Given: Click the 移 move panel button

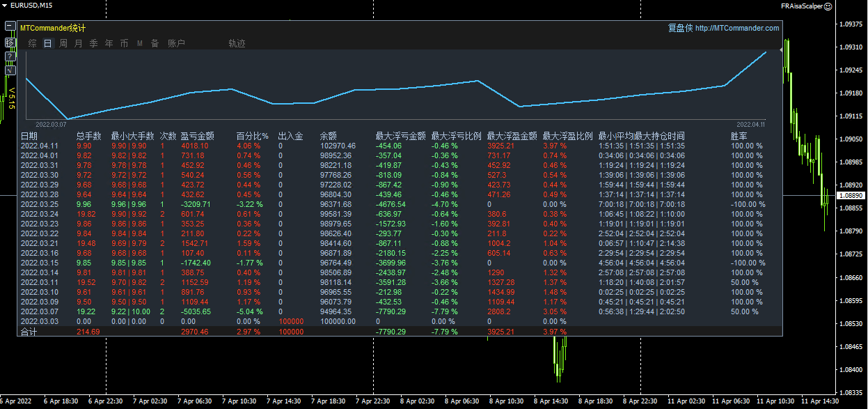Looking at the screenshot, I should tap(10, 43).
